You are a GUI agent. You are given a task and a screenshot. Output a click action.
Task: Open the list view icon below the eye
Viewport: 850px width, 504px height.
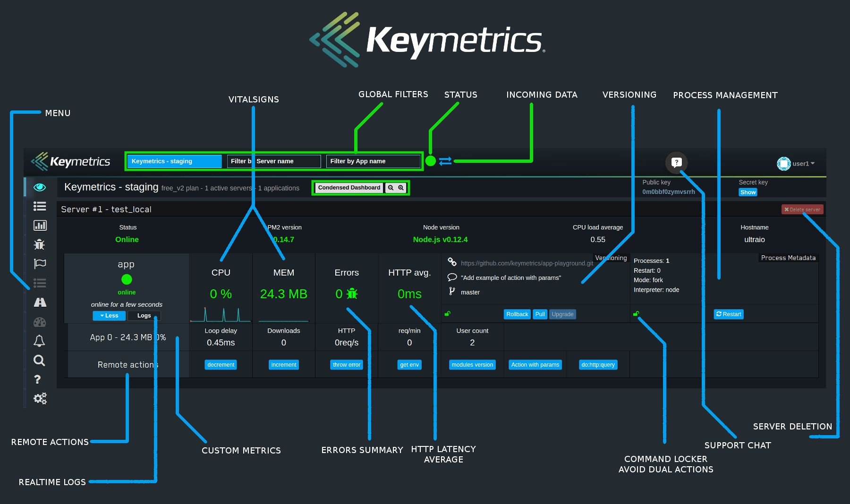pos(40,206)
